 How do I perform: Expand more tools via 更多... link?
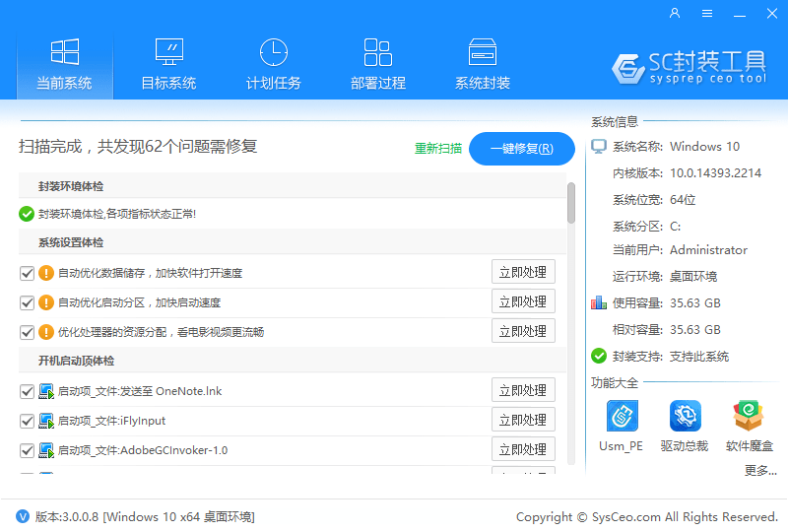[x=760, y=471]
